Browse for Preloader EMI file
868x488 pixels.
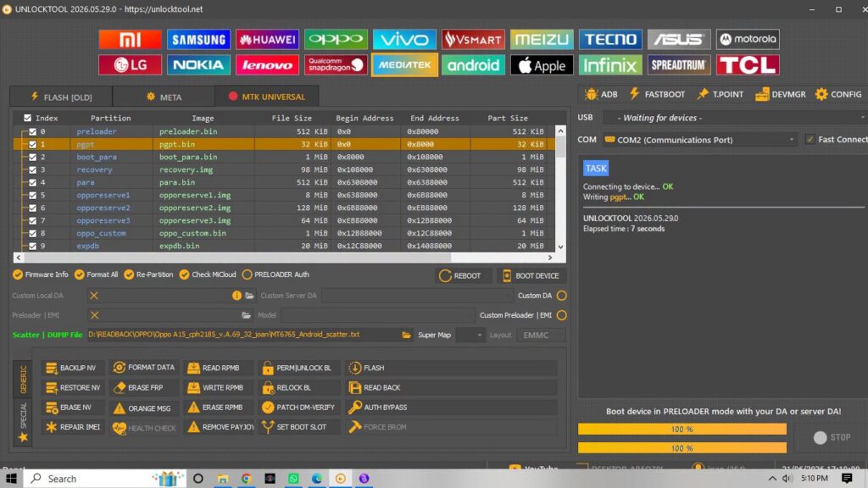[247, 315]
